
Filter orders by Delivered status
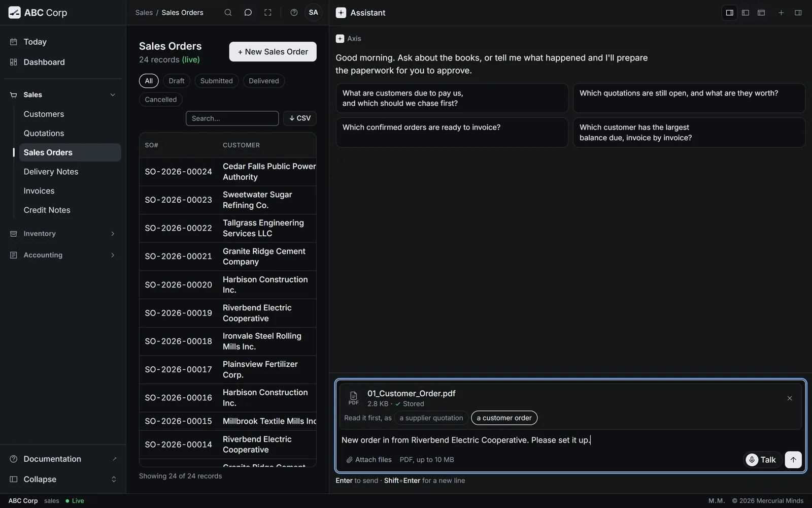coord(264,81)
